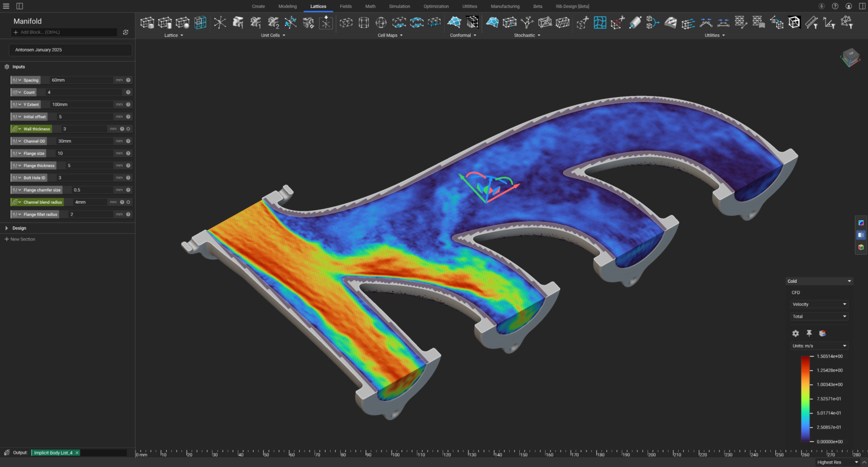
Task: Open the Unit Cells star-shaped lattice icon
Action: [220, 23]
